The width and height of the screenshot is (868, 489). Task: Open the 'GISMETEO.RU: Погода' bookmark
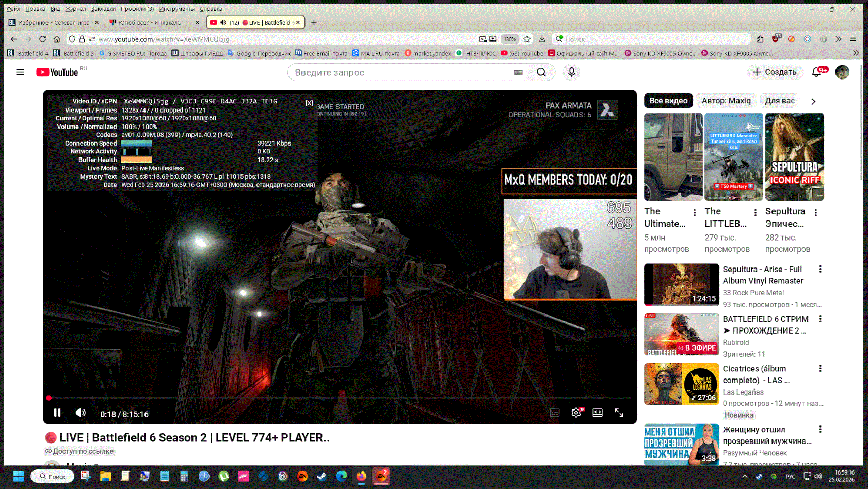click(x=133, y=53)
